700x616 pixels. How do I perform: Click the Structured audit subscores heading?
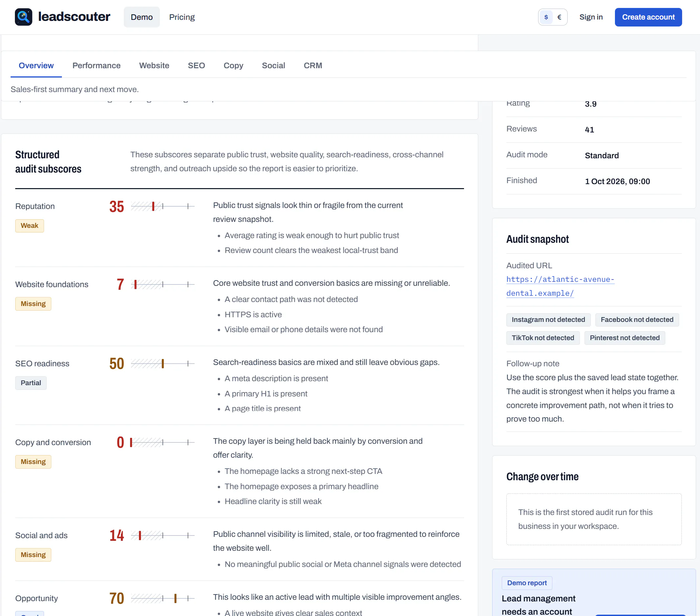[48, 162]
